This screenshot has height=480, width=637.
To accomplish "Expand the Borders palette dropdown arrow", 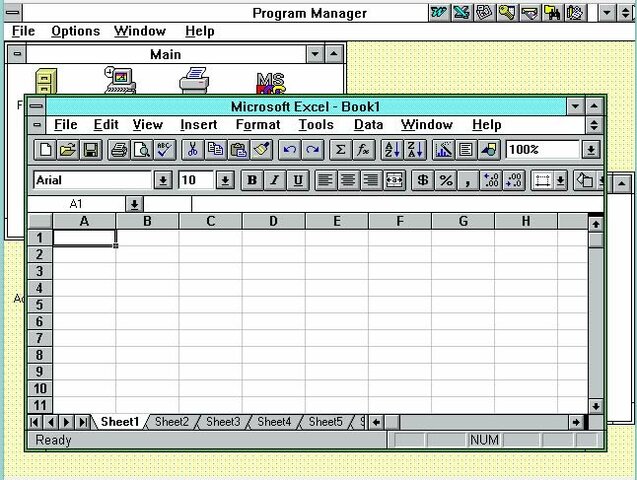I will coord(561,180).
